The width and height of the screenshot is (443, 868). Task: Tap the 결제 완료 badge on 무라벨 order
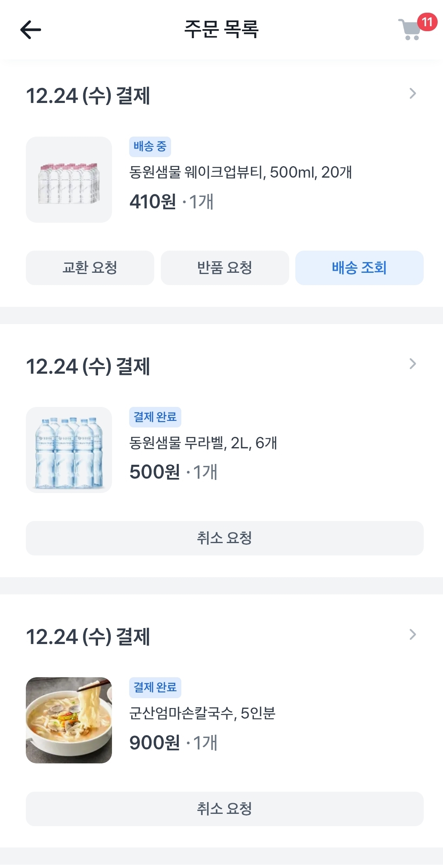[x=155, y=417]
